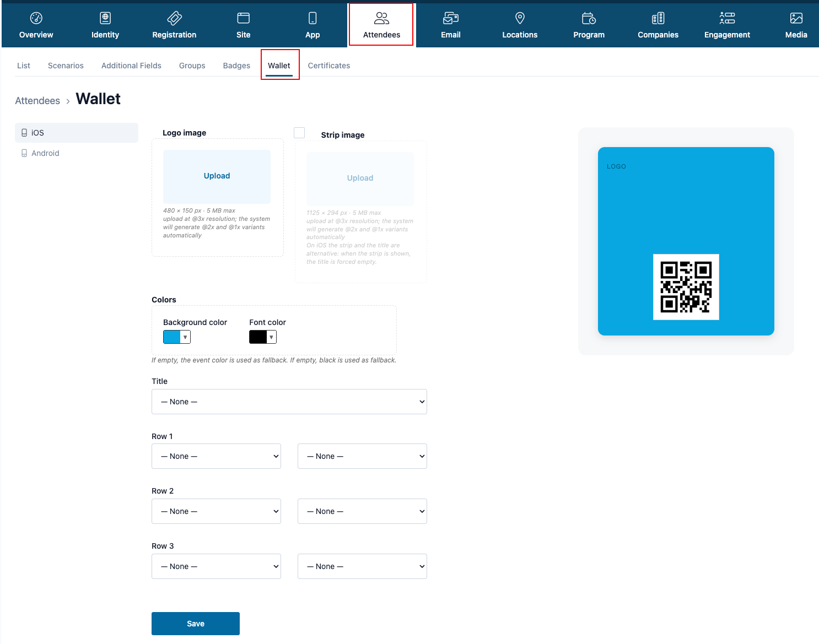
Task: Click the Strip image Upload area
Action: pos(360,178)
